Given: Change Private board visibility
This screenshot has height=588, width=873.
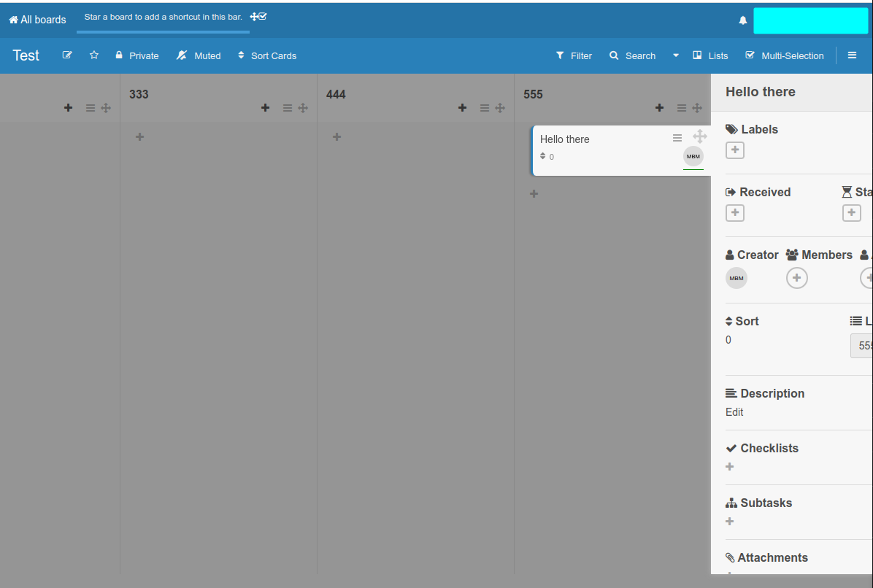Looking at the screenshot, I should point(137,55).
